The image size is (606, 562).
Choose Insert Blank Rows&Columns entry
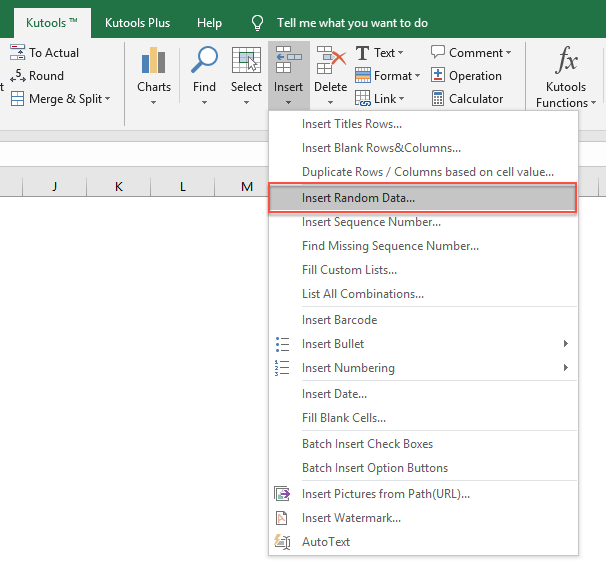[x=424, y=148]
